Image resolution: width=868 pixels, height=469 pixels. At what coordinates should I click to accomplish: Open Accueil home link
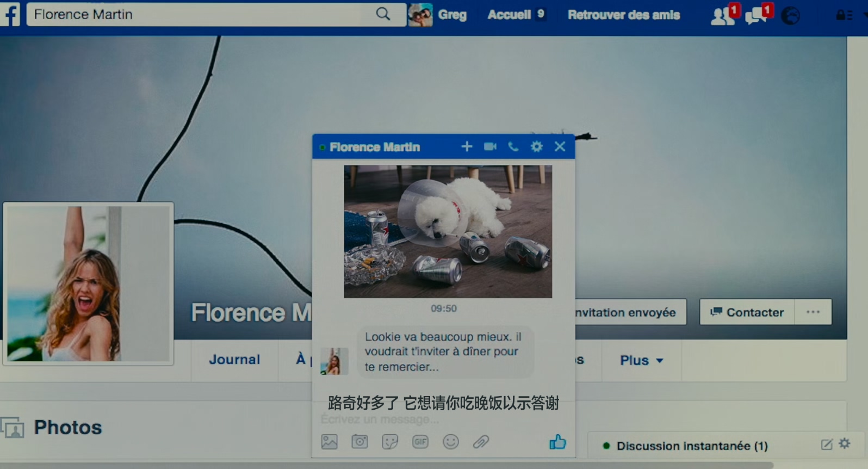click(x=509, y=15)
